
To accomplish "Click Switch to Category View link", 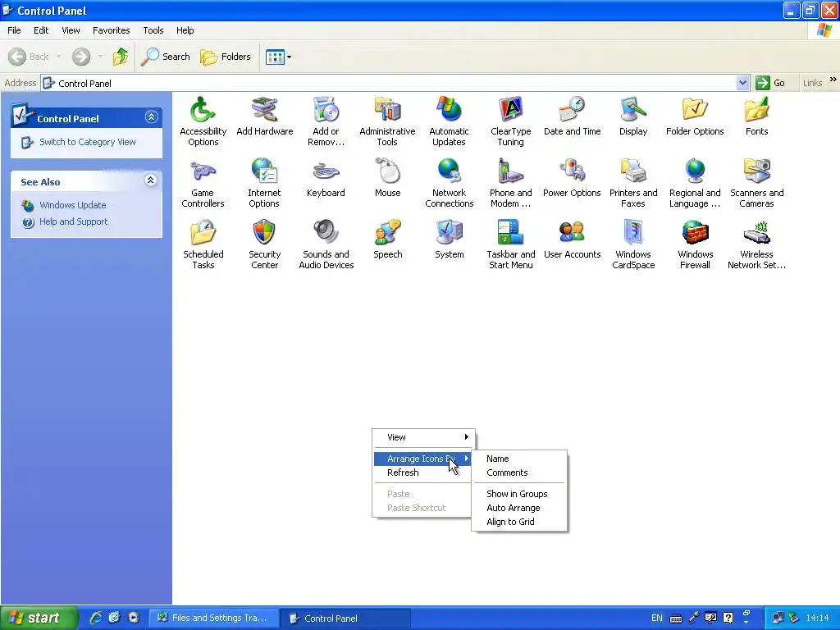I will coord(87,142).
